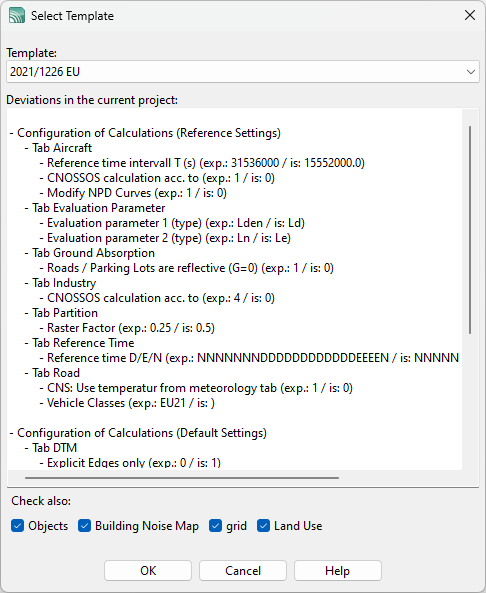Click the Vehicle Classes deviation line
The width and height of the screenshot is (486, 593).
(x=127, y=403)
